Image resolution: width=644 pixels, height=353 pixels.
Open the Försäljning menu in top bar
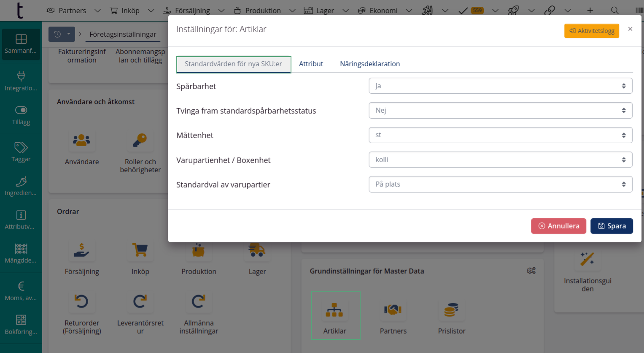(x=193, y=11)
